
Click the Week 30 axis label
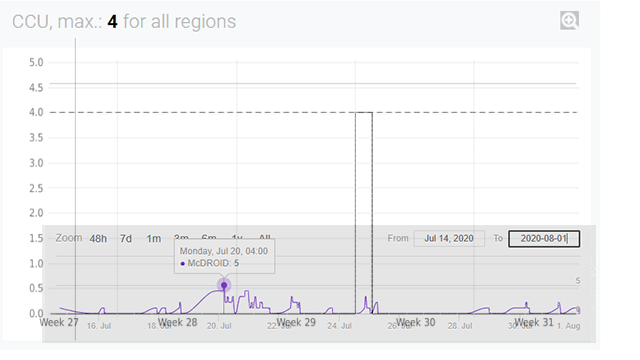point(416,322)
